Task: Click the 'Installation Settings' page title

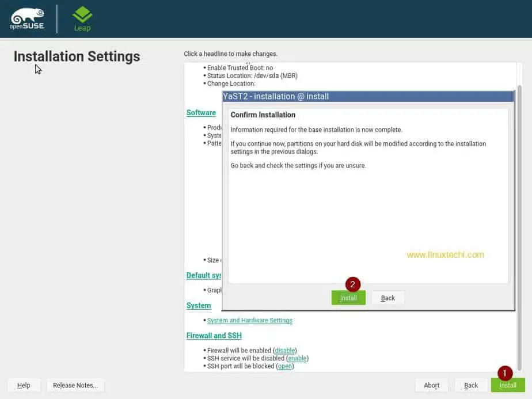Action: (77, 56)
